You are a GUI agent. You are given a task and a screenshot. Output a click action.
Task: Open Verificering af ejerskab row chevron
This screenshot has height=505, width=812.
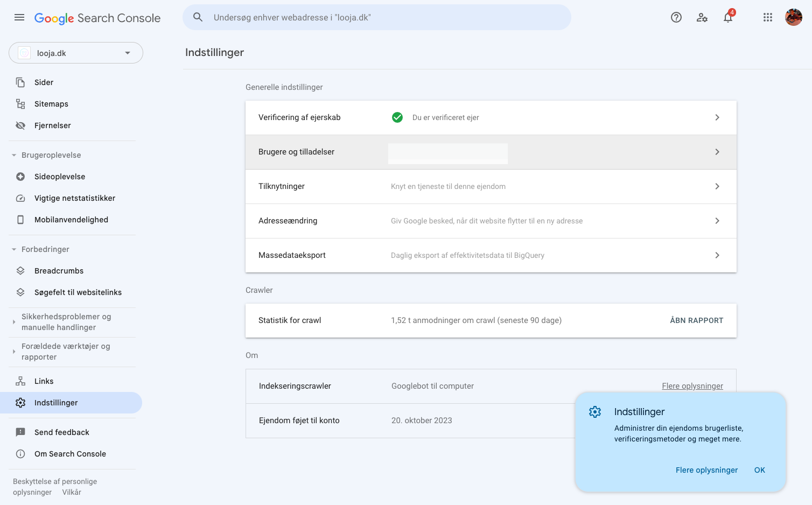click(717, 117)
